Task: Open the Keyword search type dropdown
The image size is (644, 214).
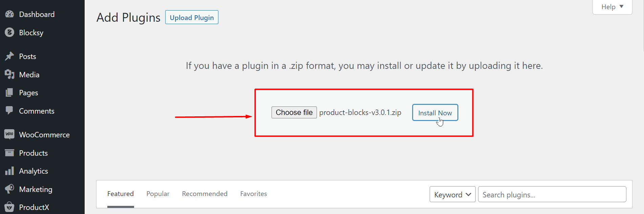Action: [452, 194]
